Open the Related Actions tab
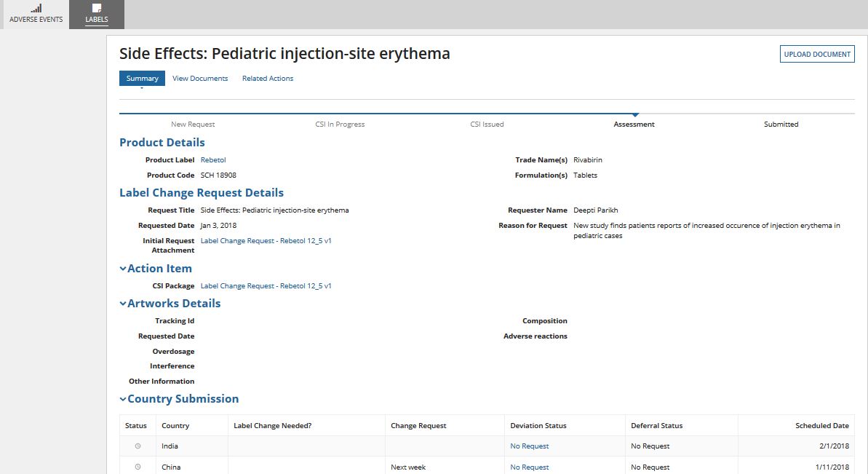Image resolution: width=868 pixels, height=474 pixels. [x=268, y=79]
